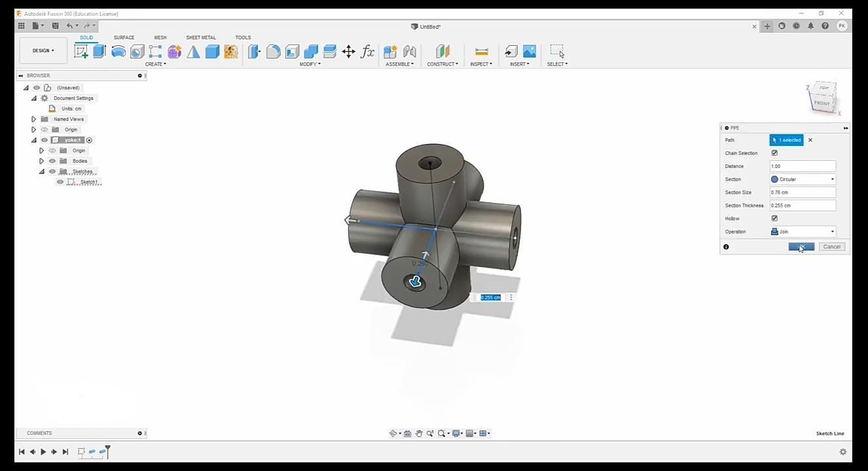Open the Sheet Metal tab
The width and height of the screenshot is (868, 471).
point(201,37)
